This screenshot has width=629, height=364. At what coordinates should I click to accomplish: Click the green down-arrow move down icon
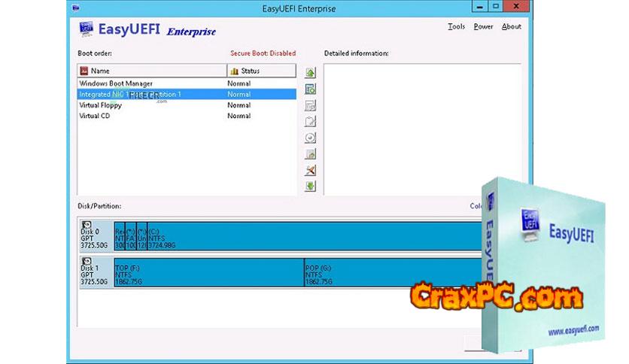click(x=310, y=186)
